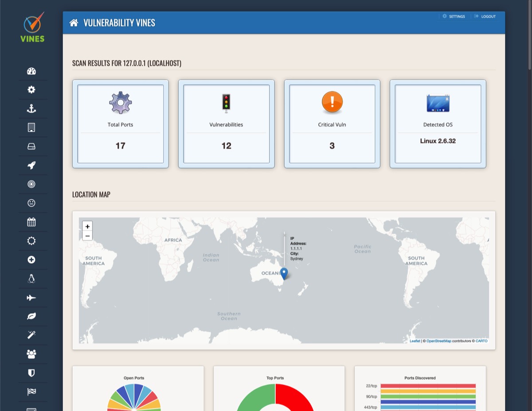532x411 pixels.
Task: Click the 'Critical Vuln' label
Action: coord(332,124)
